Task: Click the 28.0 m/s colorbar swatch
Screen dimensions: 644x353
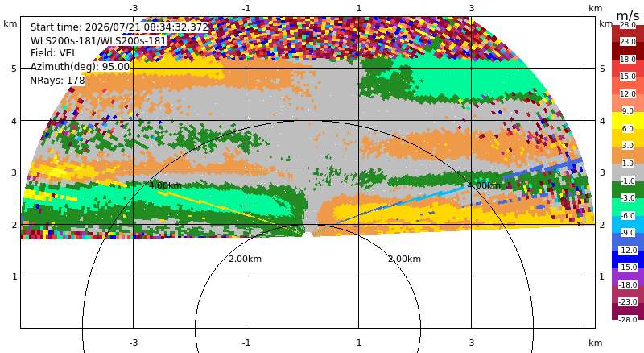Action: [x=628, y=29]
